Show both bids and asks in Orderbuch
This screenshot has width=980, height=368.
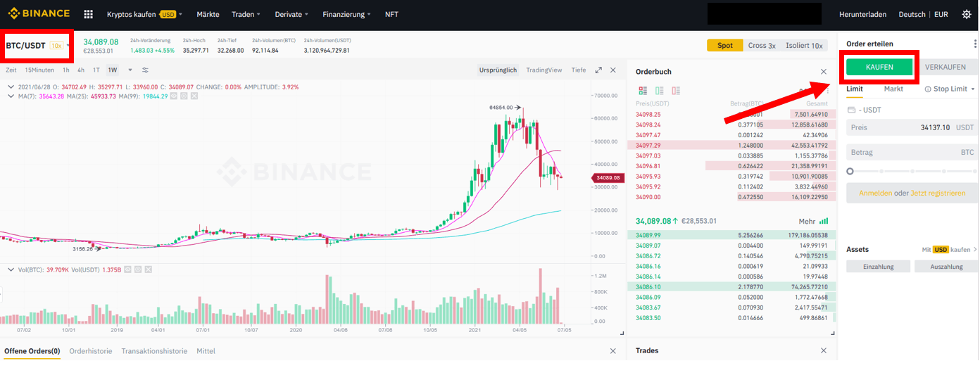[x=643, y=91]
